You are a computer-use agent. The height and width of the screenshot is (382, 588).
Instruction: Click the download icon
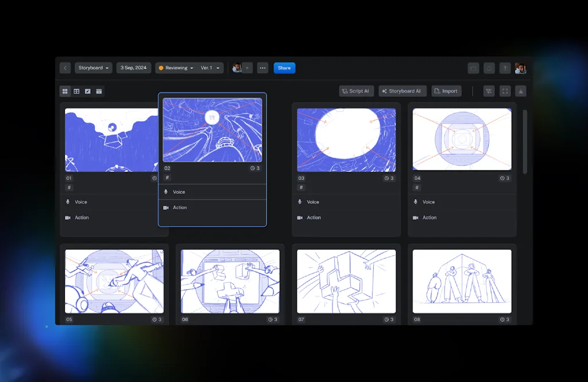pos(520,91)
